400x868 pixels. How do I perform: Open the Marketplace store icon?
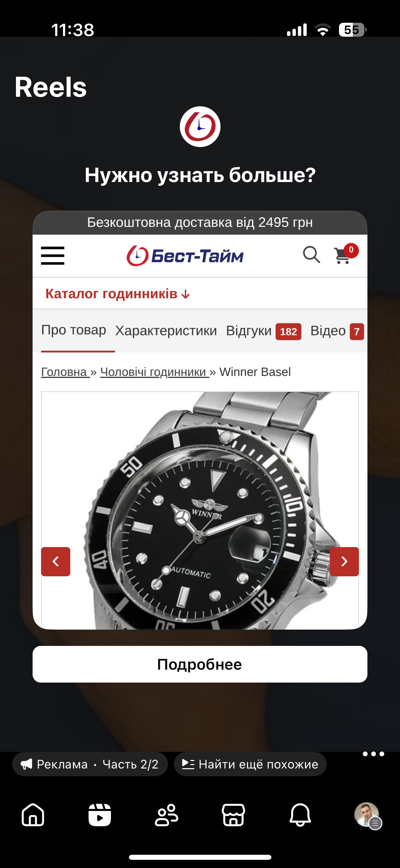coord(233,814)
